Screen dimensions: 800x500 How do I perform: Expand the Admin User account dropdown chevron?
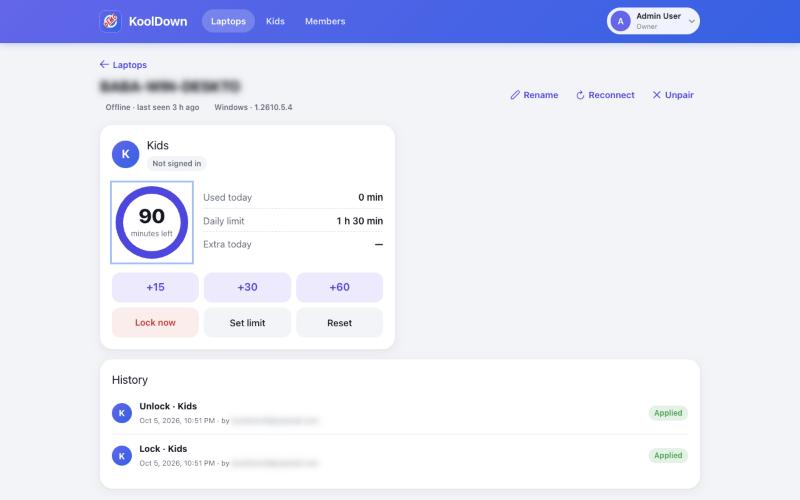coord(691,21)
